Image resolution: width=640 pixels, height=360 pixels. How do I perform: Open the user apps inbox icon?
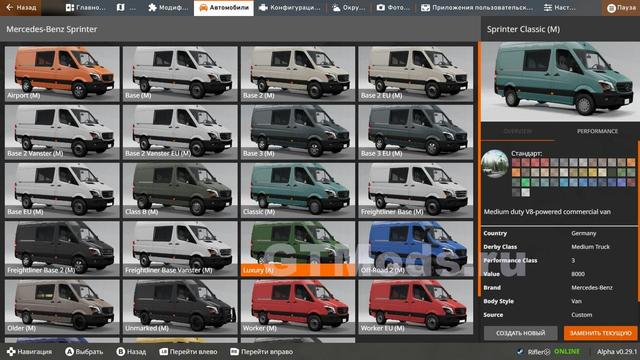425,7
